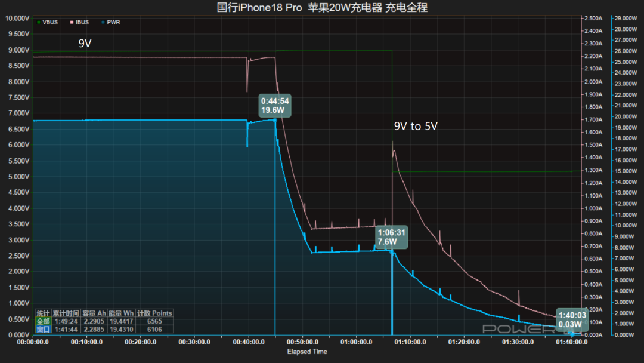
Task: Click the 29.000W power axis label
Action: click(626, 19)
